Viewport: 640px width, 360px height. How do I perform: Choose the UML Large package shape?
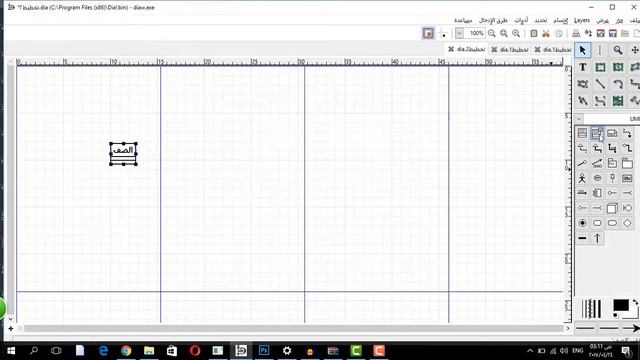pyautogui.click(x=627, y=163)
